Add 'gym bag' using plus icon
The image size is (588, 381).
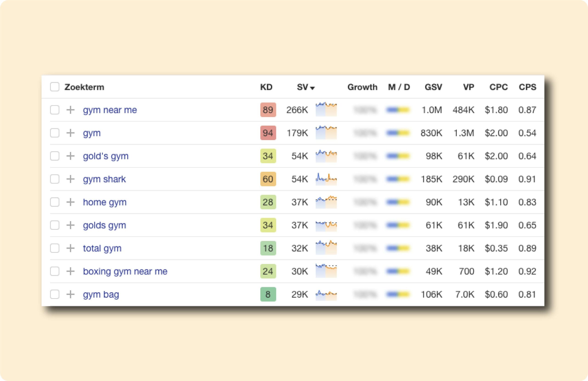pos(71,294)
